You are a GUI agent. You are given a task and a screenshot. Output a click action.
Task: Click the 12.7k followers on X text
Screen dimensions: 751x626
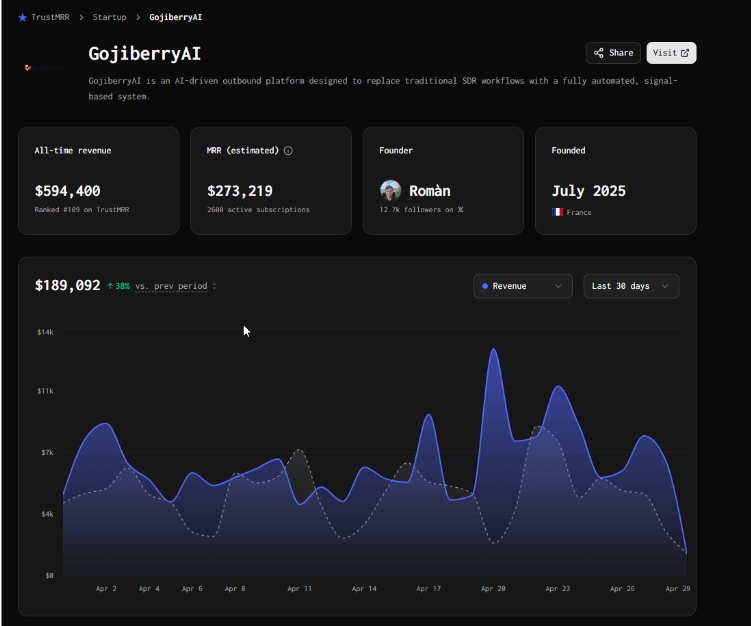(x=421, y=210)
